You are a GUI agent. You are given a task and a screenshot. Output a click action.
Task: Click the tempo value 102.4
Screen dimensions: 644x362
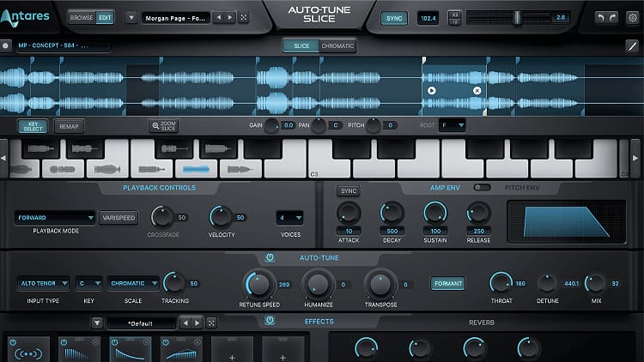428,18
